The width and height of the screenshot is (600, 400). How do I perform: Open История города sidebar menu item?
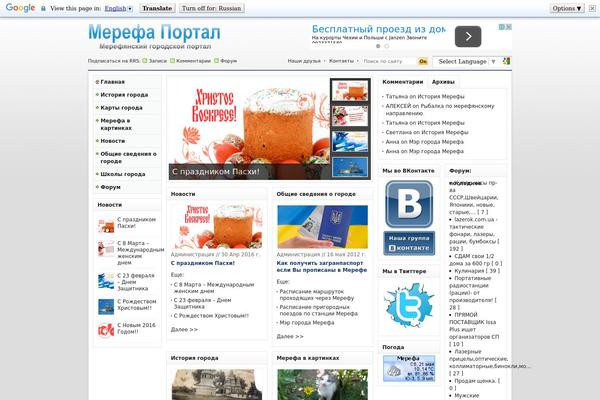point(124,95)
